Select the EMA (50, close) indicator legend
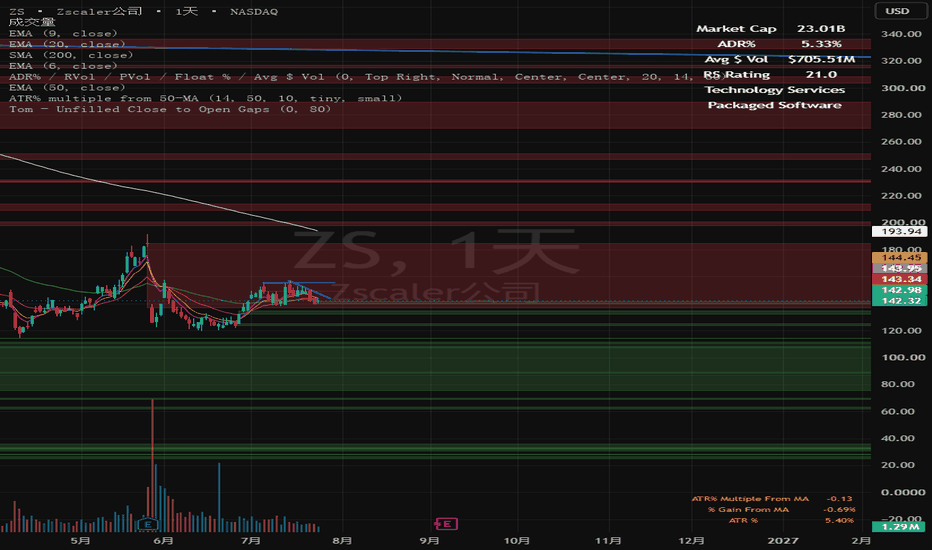Screen dimensions: 932x550 [x=67, y=87]
